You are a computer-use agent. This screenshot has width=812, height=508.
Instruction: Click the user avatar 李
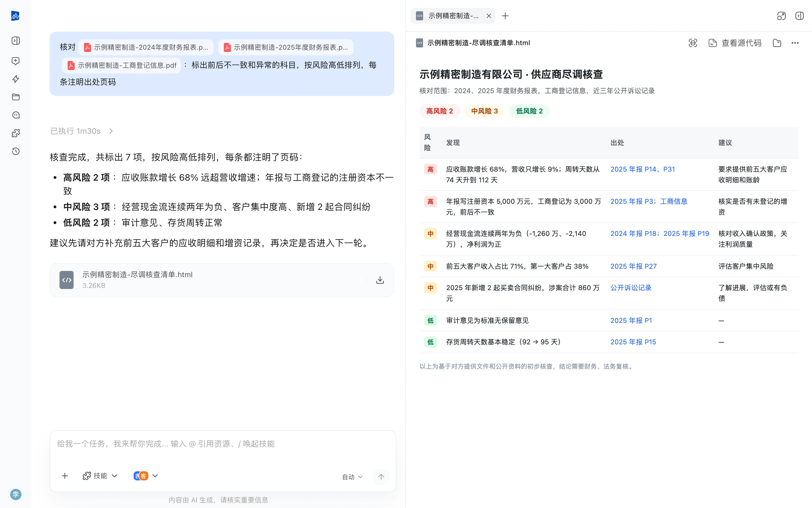16,494
